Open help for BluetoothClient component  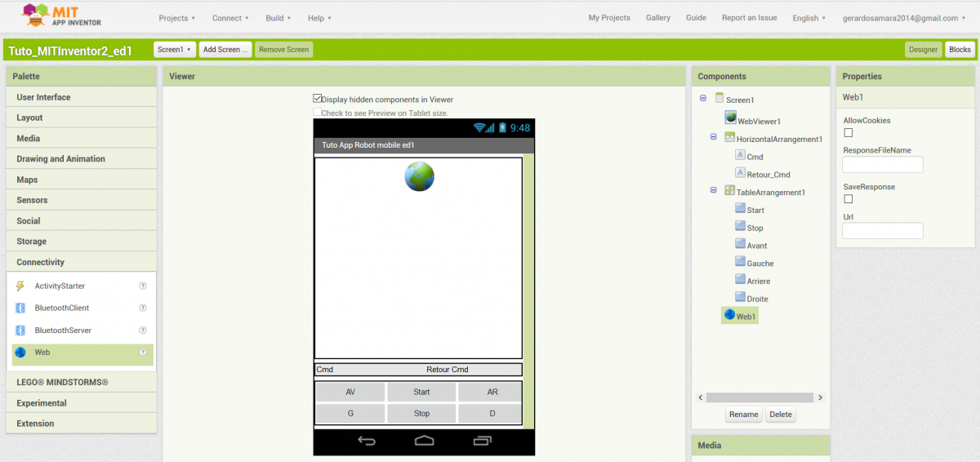(x=143, y=308)
